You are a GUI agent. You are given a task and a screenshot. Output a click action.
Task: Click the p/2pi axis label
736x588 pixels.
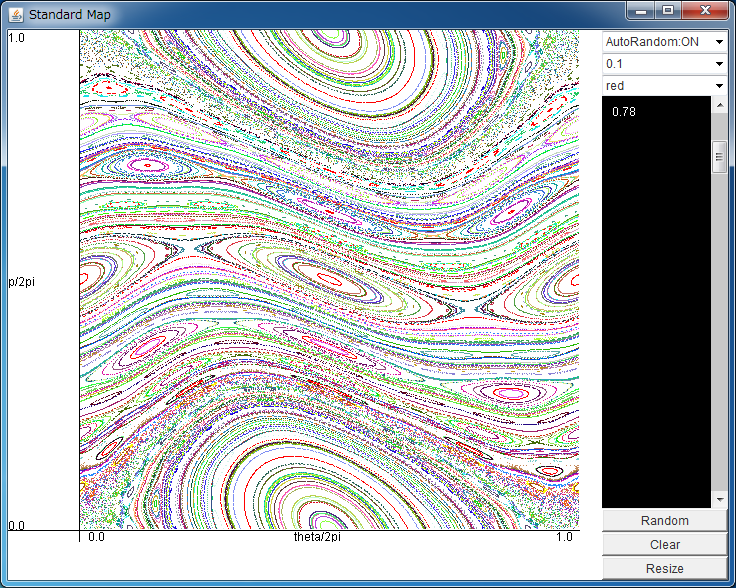point(22,282)
